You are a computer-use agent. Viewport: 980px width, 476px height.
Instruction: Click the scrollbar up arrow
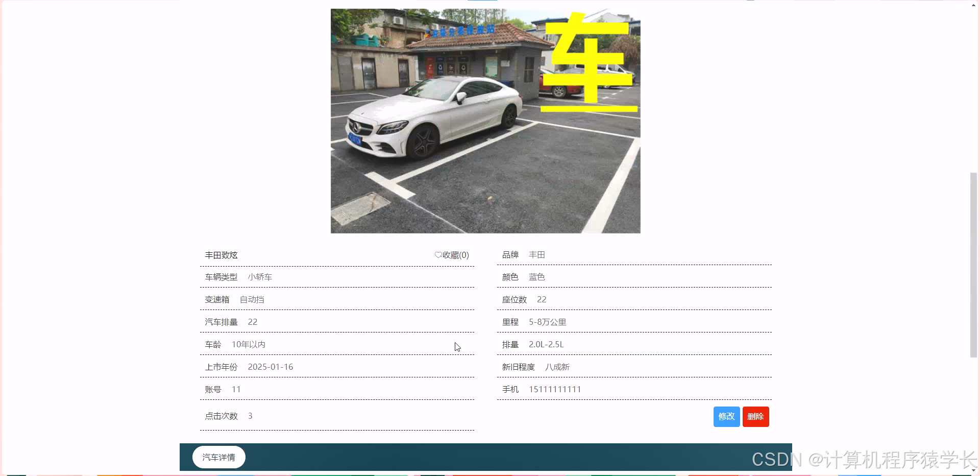(974, 5)
